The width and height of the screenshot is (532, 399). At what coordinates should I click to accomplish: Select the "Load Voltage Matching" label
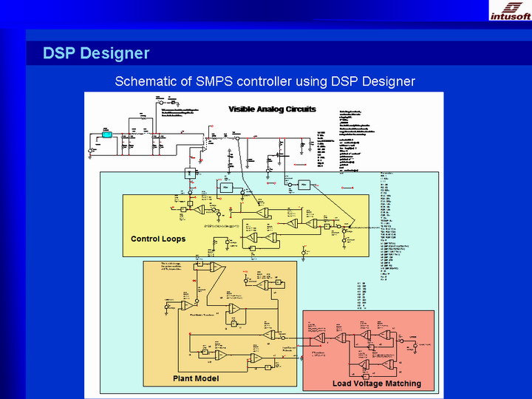[x=377, y=383]
